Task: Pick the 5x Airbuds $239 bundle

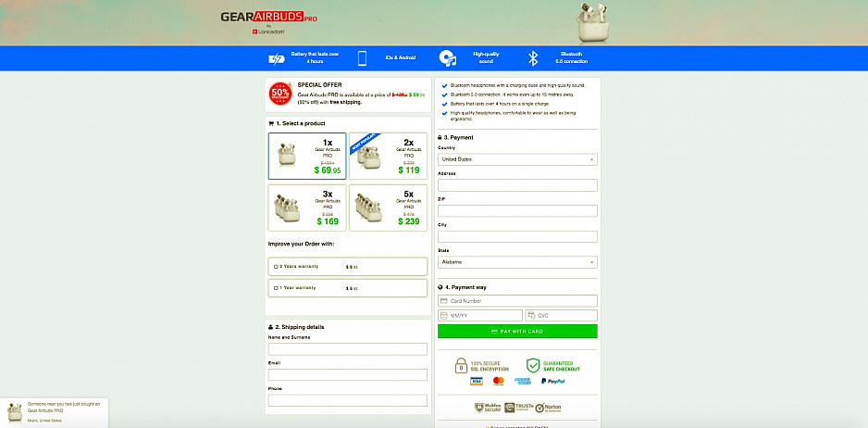Action: pyautogui.click(x=388, y=208)
